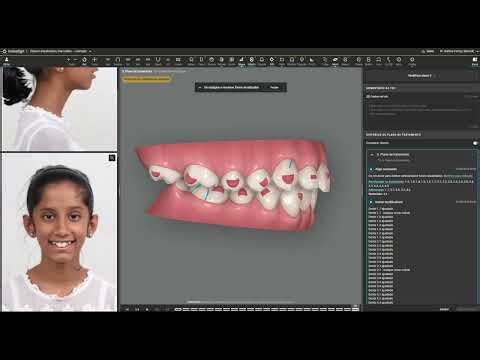Select the modifications tab heading the right panel

click(x=420, y=76)
